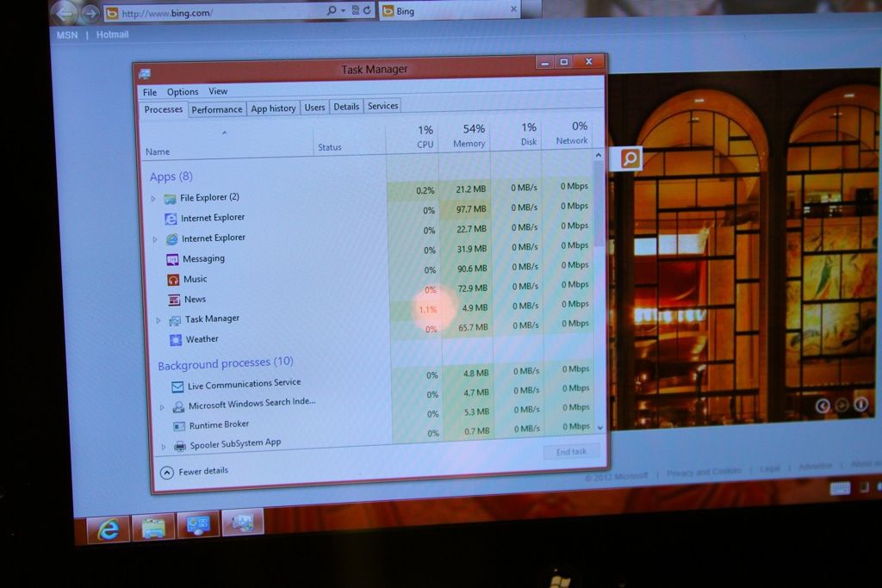This screenshot has width=882, height=588.
Task: Click the Weather app icon
Action: pyautogui.click(x=176, y=340)
